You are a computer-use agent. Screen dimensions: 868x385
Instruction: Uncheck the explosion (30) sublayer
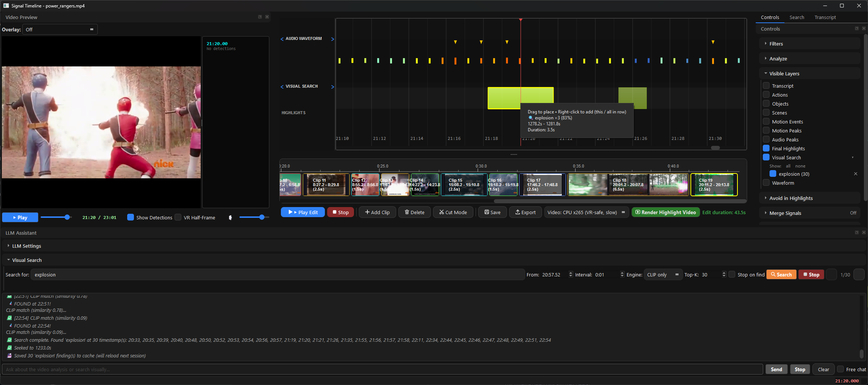tap(773, 173)
